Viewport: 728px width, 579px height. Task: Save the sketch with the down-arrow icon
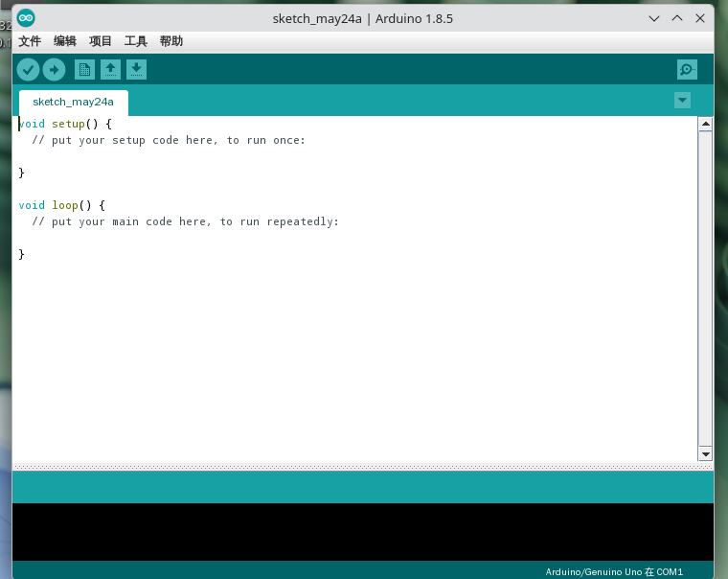pyautogui.click(x=136, y=70)
